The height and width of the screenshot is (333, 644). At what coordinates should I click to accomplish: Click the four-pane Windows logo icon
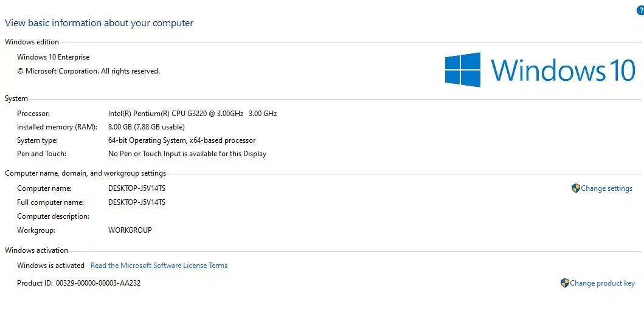462,70
